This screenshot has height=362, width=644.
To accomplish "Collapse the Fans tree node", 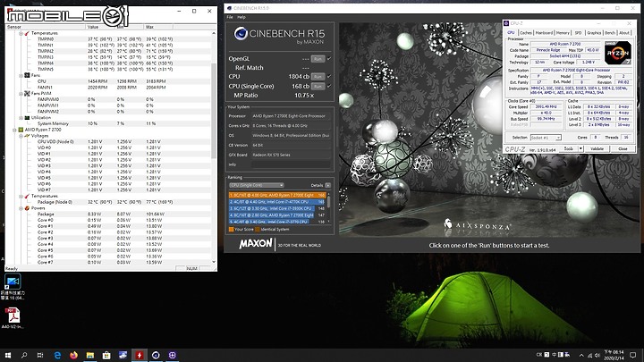I will click(x=21, y=75).
